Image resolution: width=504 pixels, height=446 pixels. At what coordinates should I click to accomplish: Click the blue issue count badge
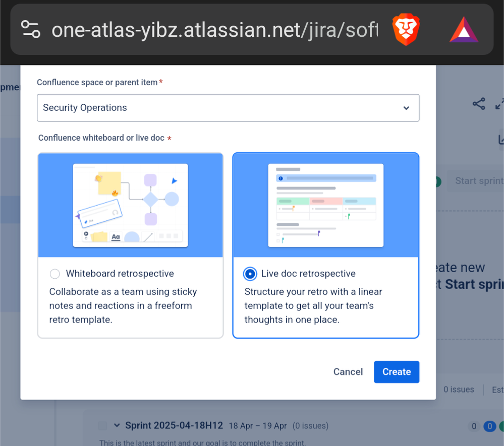click(x=489, y=426)
